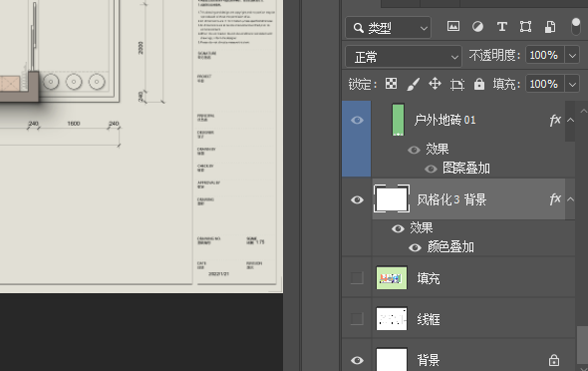Image resolution: width=588 pixels, height=371 pixels.
Task: Click fx icon on 风格化 3 背景 layer
Action: [x=555, y=199]
